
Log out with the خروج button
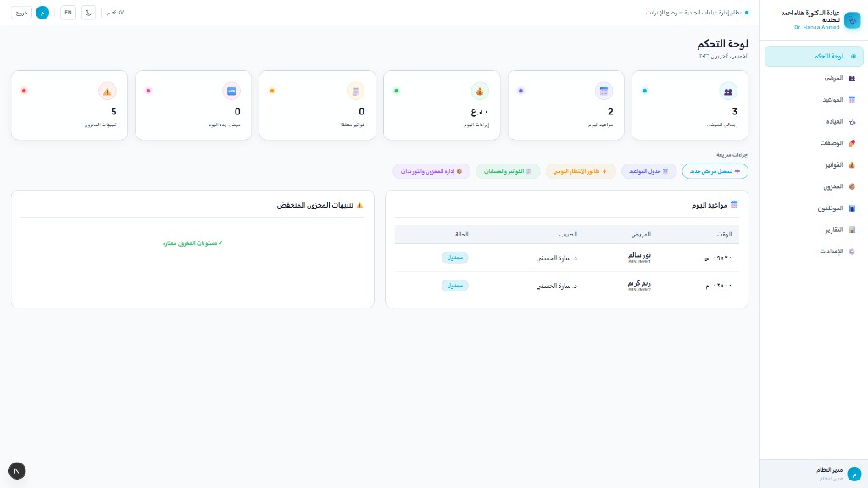click(21, 13)
